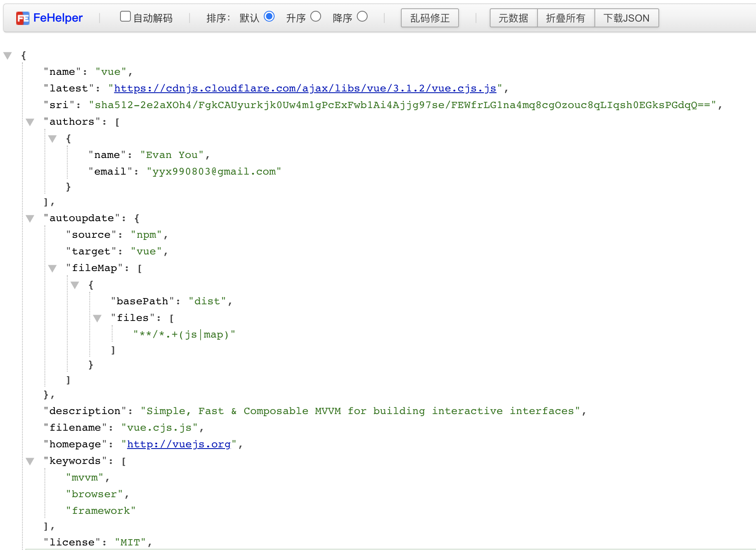Click the 下载JSON button
Screen dimensions: 756x550
click(626, 18)
